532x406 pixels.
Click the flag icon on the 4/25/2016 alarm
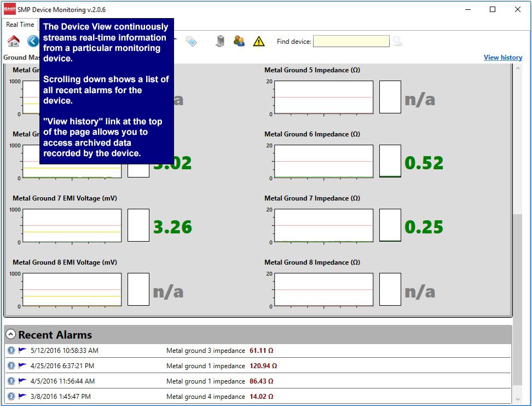coord(22,365)
